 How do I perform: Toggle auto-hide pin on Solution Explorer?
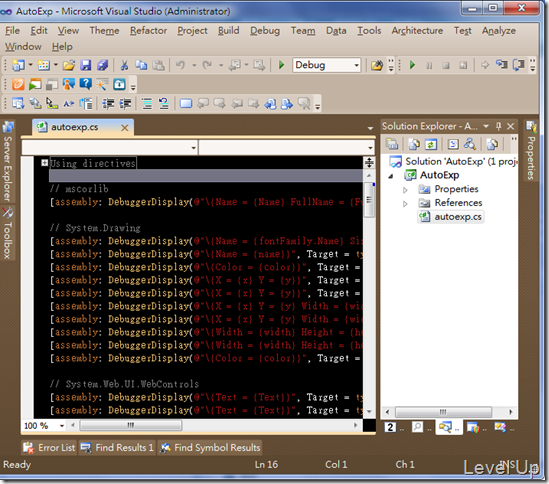pos(499,126)
